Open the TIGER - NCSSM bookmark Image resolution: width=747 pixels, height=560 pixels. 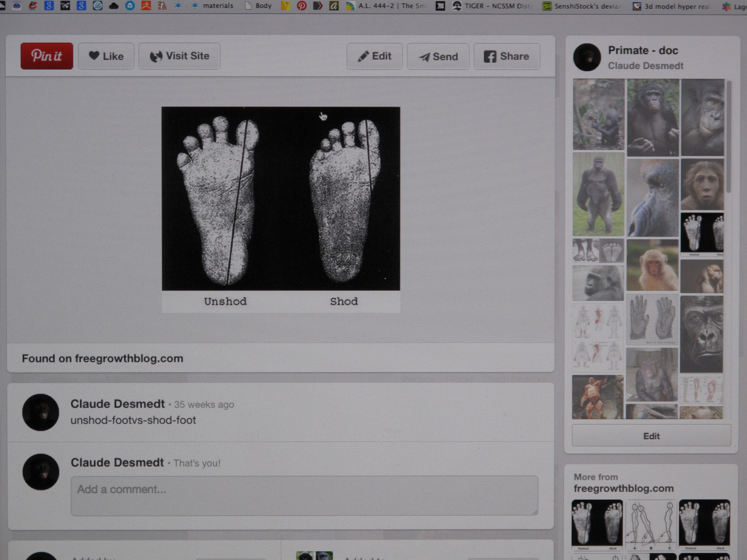492,6
